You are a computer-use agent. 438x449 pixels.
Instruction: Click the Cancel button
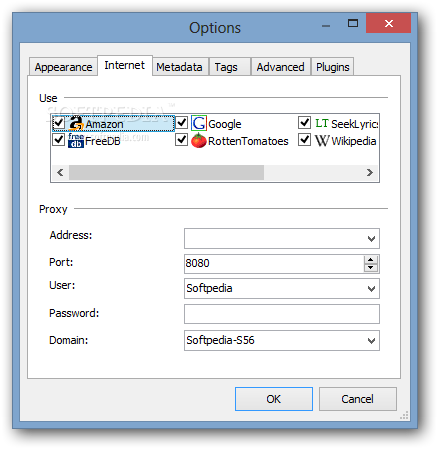(x=358, y=399)
